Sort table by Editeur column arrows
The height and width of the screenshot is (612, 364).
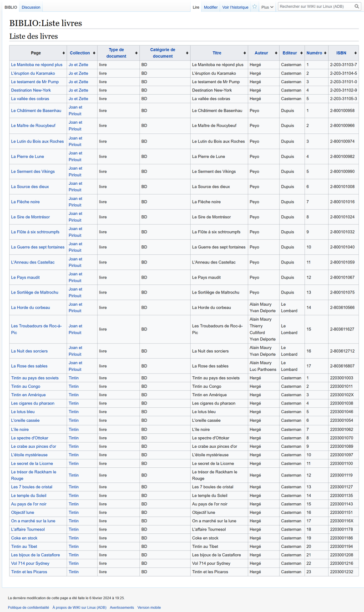[301, 53]
